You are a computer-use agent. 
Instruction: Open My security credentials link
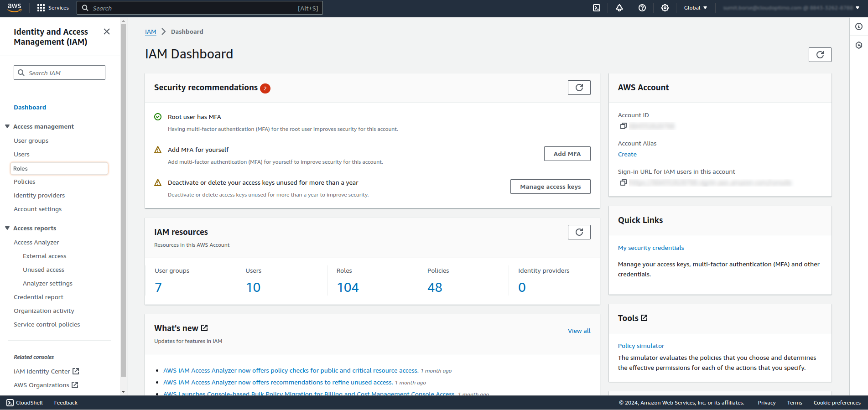651,248
